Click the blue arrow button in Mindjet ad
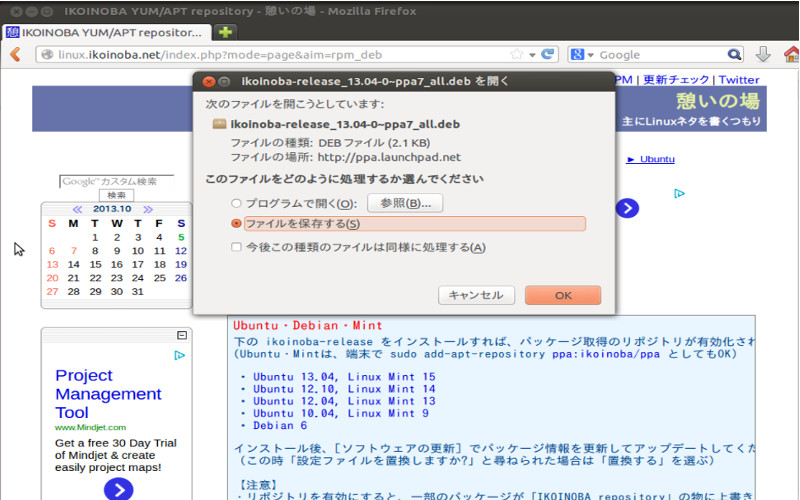Viewport: 800px width, 500px height. pyautogui.click(x=118, y=490)
